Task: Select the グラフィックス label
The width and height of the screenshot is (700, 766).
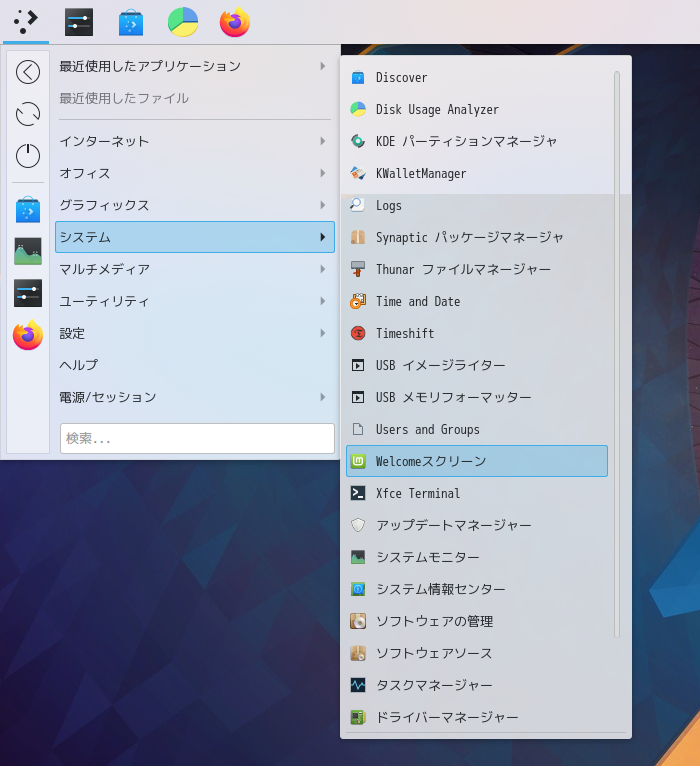Action: coord(104,205)
